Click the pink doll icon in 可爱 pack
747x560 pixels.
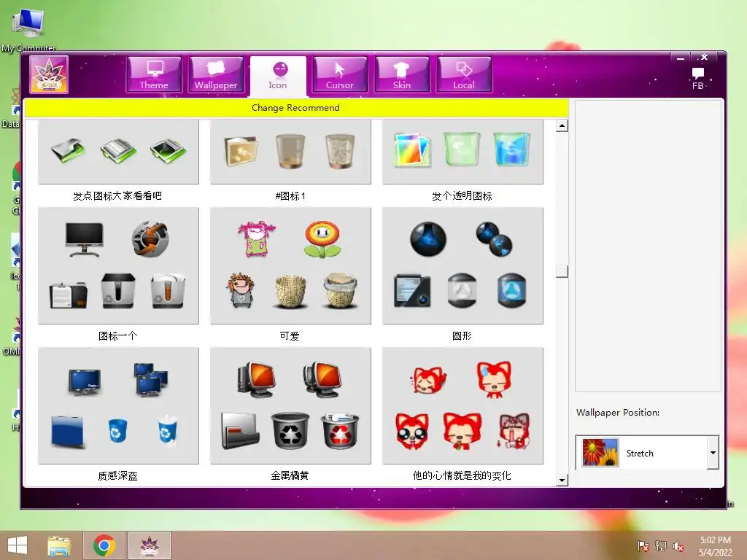[x=257, y=238]
